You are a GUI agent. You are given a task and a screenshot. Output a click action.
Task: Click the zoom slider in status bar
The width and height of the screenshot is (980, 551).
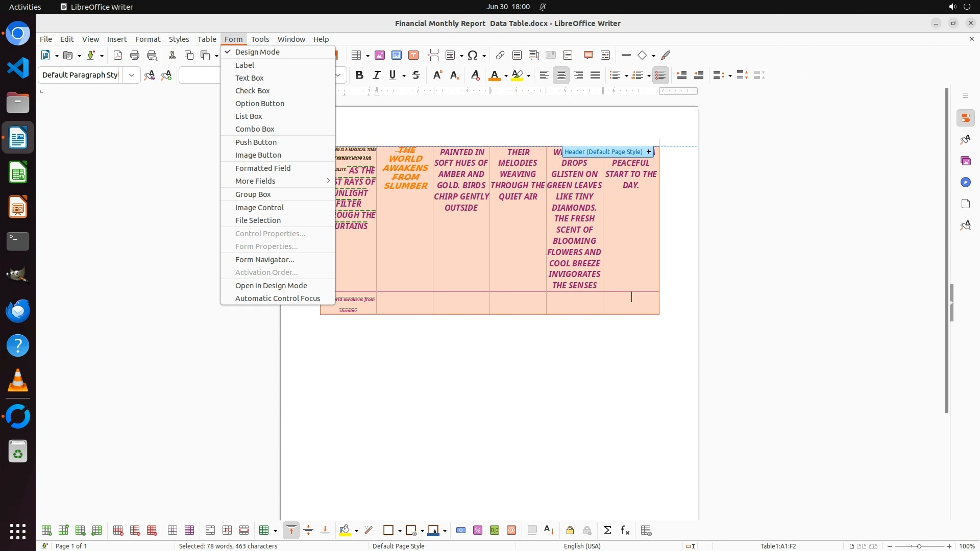[919, 546]
